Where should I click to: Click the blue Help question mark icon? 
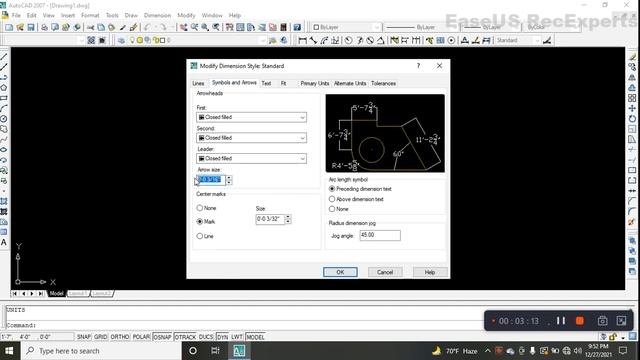click(297, 27)
